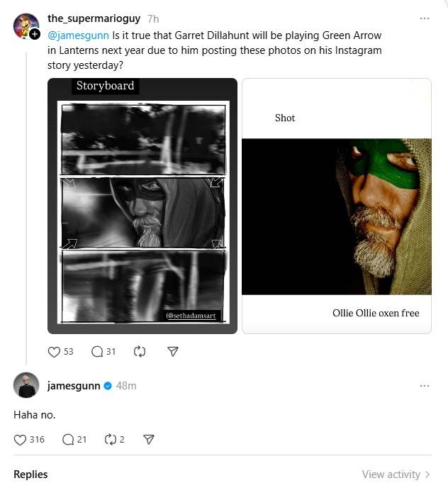Click jamesgunn's profile avatar
Image resolution: width=448 pixels, height=488 pixels.
point(26,385)
